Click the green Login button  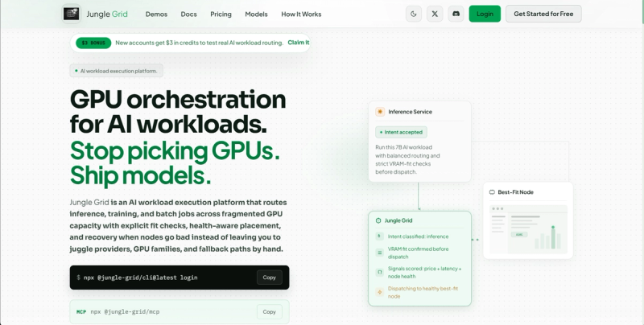(x=485, y=14)
